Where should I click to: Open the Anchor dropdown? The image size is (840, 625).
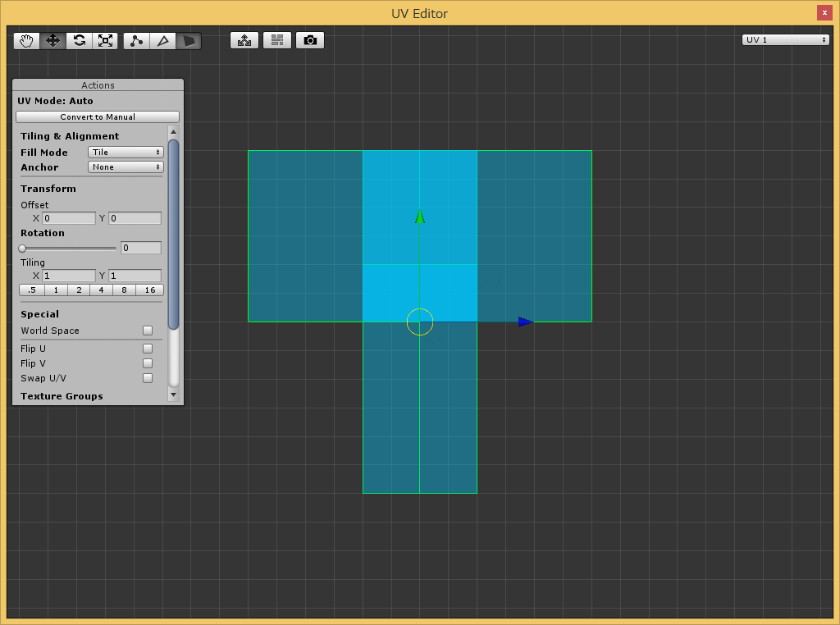126,167
